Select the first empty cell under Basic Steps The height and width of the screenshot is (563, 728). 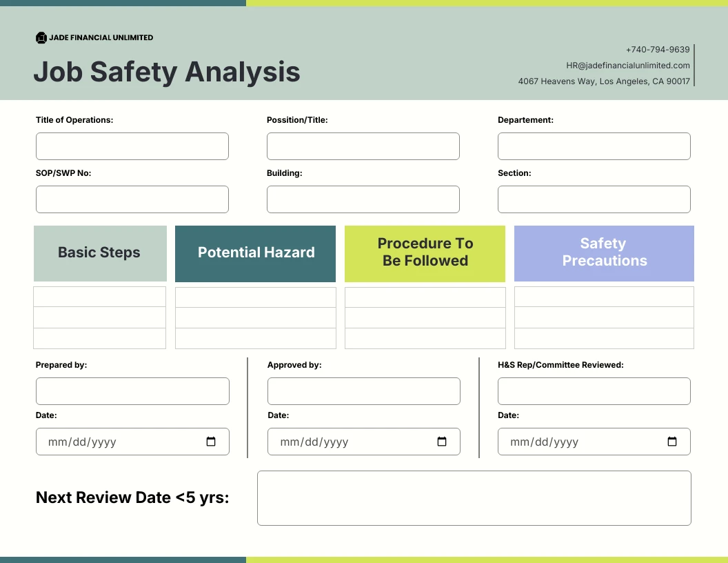tap(99, 296)
